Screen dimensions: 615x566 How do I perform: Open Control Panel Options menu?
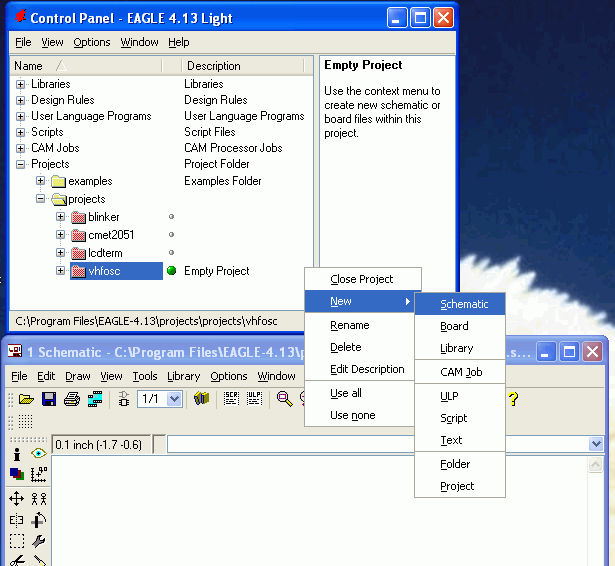(92, 42)
